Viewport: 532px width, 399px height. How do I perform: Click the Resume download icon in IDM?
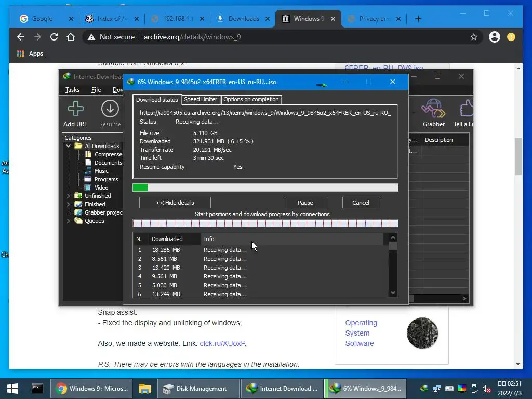click(110, 109)
